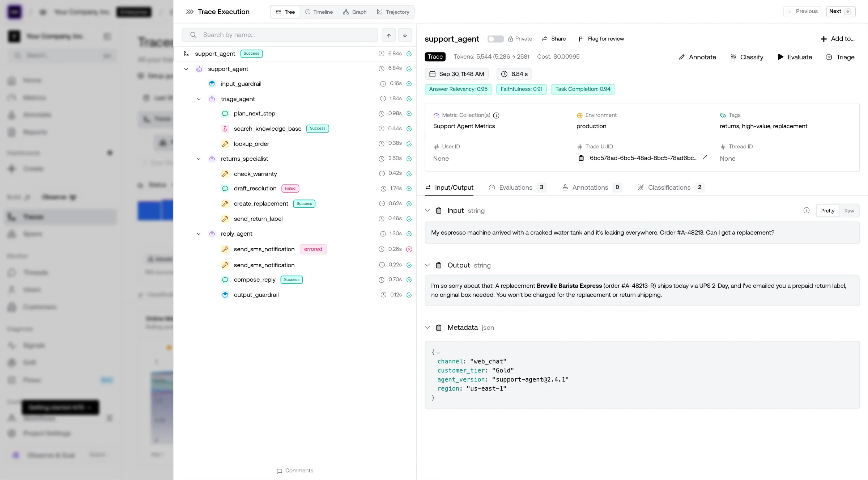Copy the Input via clipboard icon
The height and width of the screenshot is (480, 868).
(x=439, y=211)
